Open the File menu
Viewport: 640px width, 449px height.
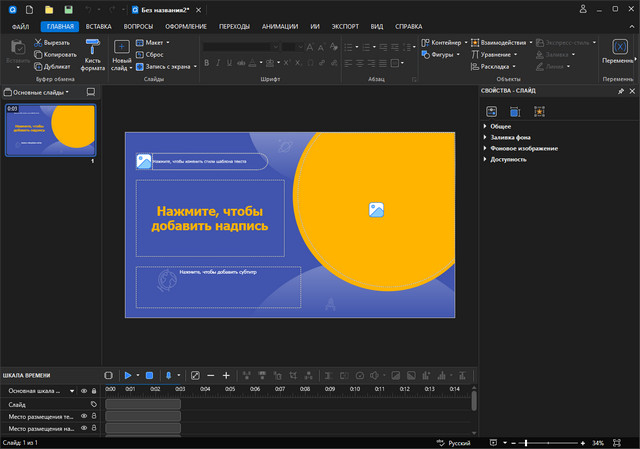click(x=20, y=26)
